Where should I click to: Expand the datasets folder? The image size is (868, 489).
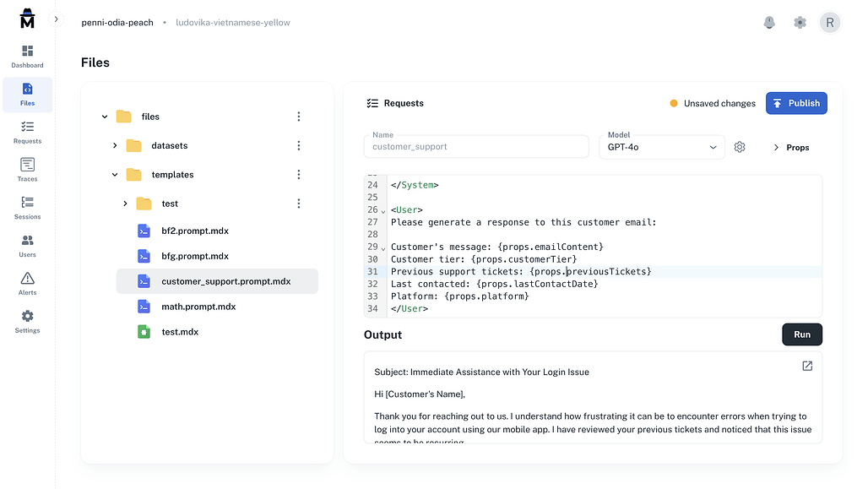[115, 145]
